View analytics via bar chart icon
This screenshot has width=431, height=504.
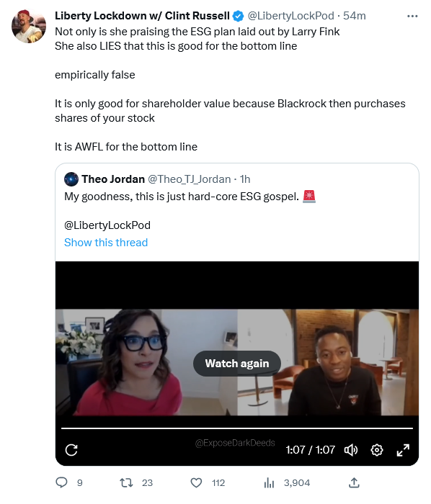[x=269, y=482]
